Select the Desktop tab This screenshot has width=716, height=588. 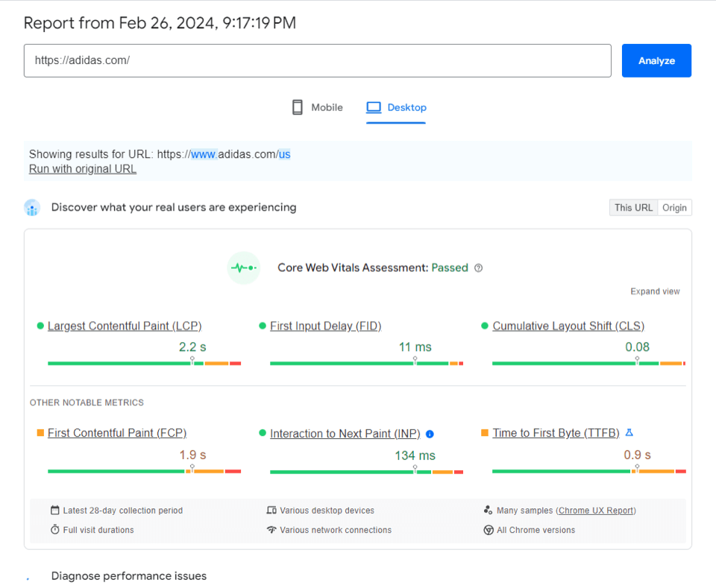coord(396,107)
